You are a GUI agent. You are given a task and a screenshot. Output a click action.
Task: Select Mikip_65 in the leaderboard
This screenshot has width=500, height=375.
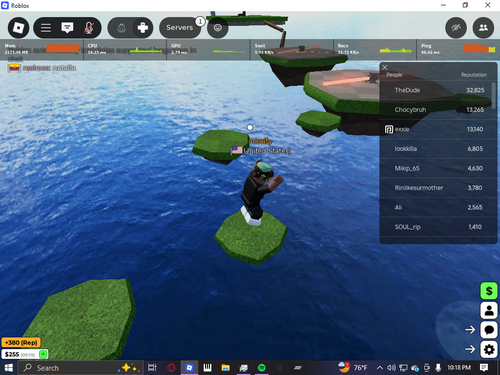point(438,168)
